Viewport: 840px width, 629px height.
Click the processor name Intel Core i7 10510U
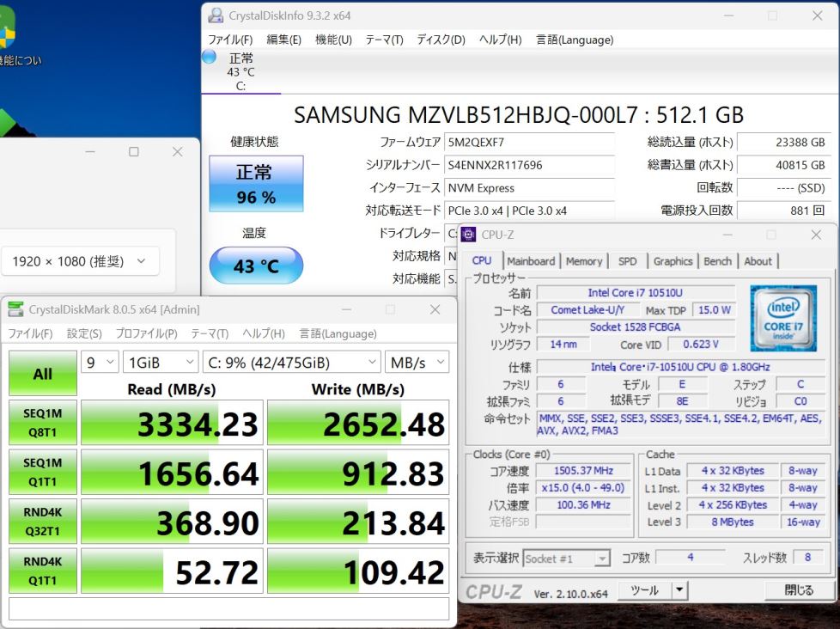point(636,292)
